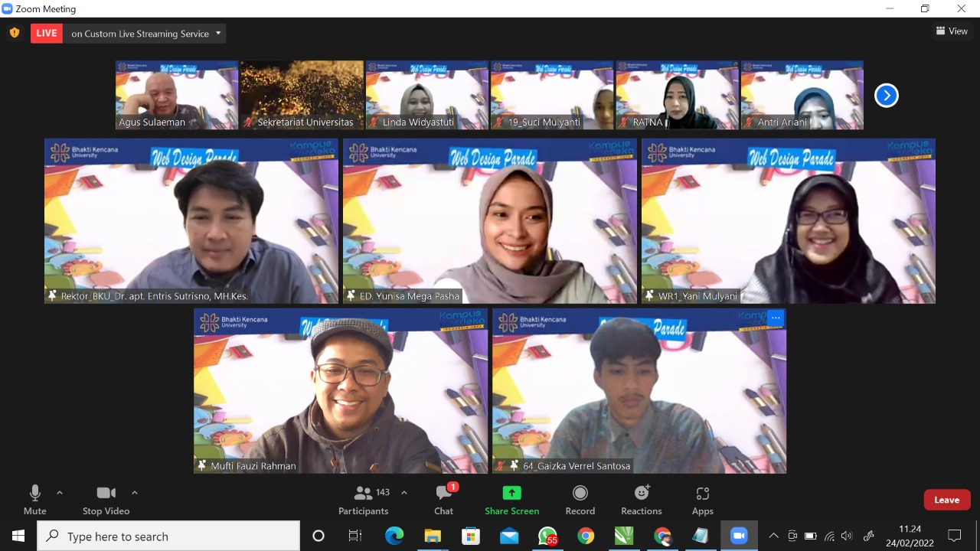Click pin icon on Mufti Fauzi Rahman label

point(202,465)
